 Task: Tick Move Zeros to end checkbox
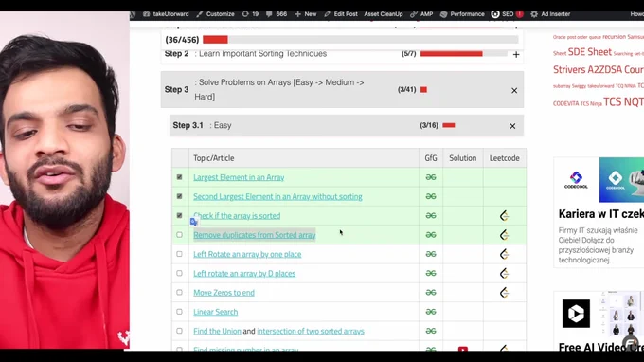point(180,292)
